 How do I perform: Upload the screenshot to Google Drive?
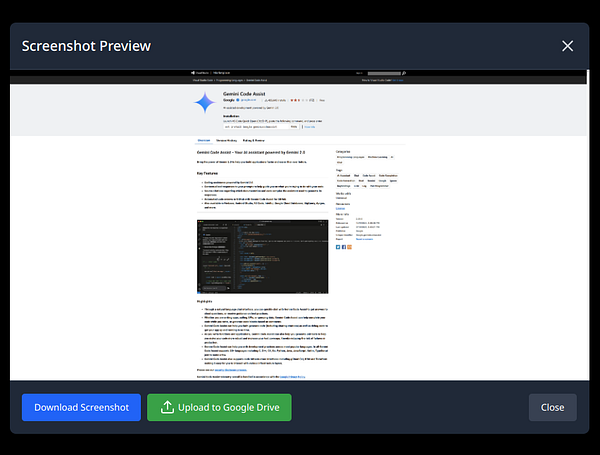click(219, 407)
